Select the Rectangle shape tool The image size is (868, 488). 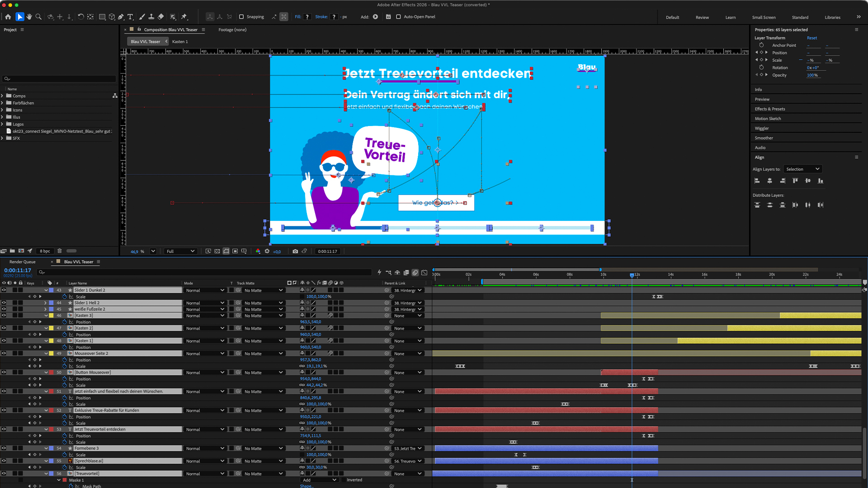tap(102, 17)
